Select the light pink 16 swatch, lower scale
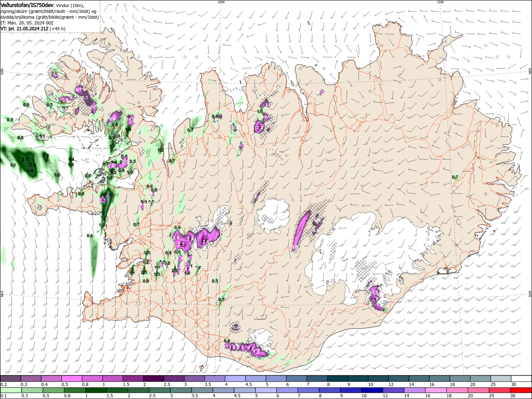Viewport: 532px width, 399px height. [x=436, y=390]
